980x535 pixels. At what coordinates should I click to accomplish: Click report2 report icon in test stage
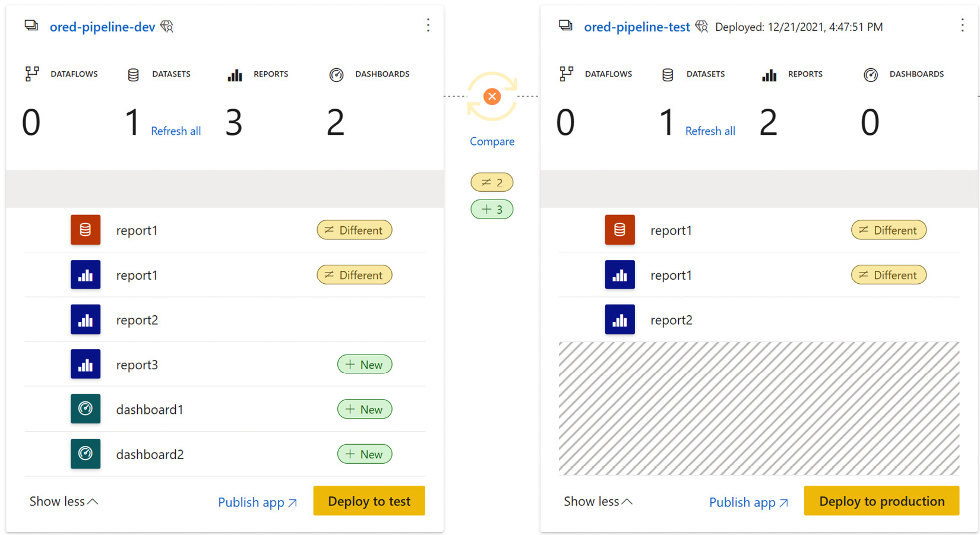point(619,320)
